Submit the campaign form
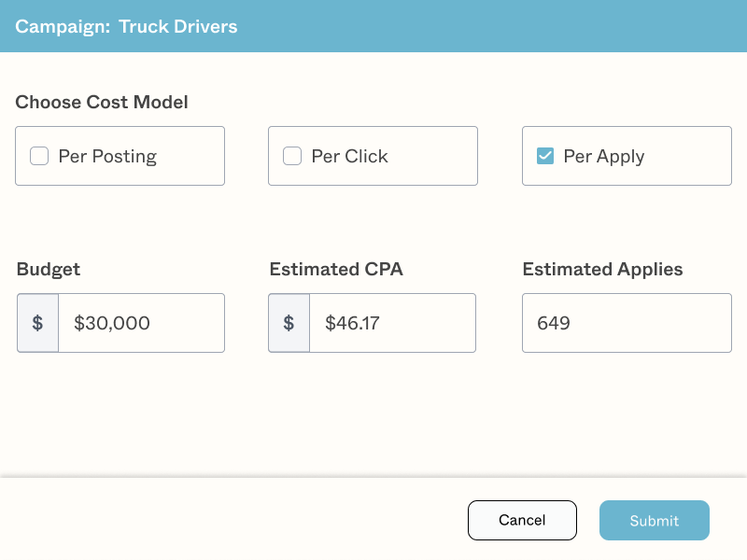The width and height of the screenshot is (747, 560). pos(654,521)
